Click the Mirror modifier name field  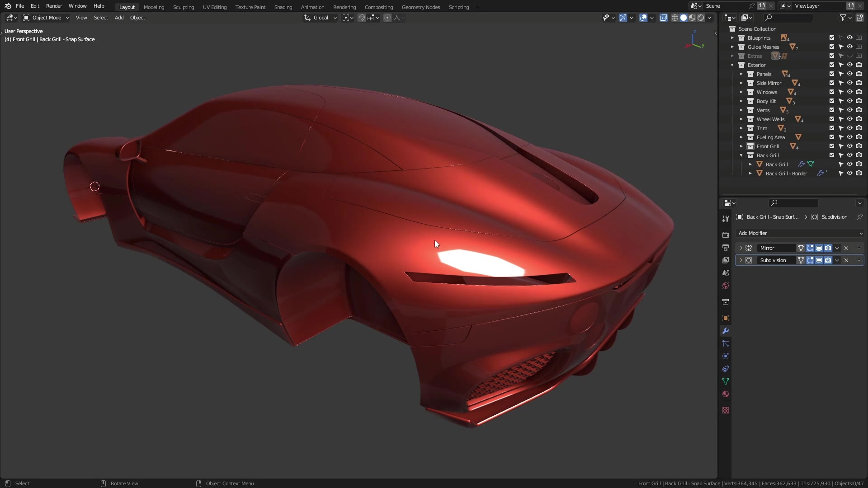pos(776,248)
